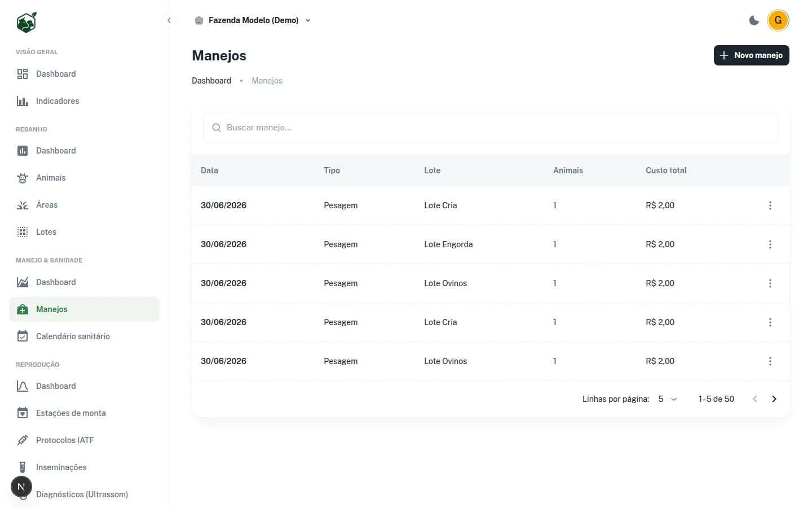
Task: Click the Novo manejo button
Action: pos(751,55)
